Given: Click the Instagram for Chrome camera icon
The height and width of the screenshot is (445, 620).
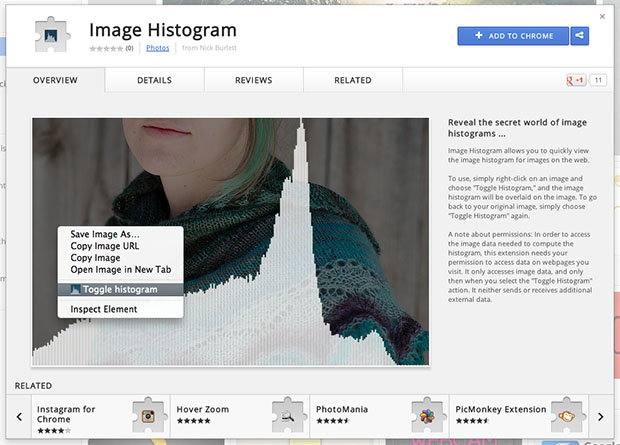Looking at the screenshot, I should (x=148, y=416).
